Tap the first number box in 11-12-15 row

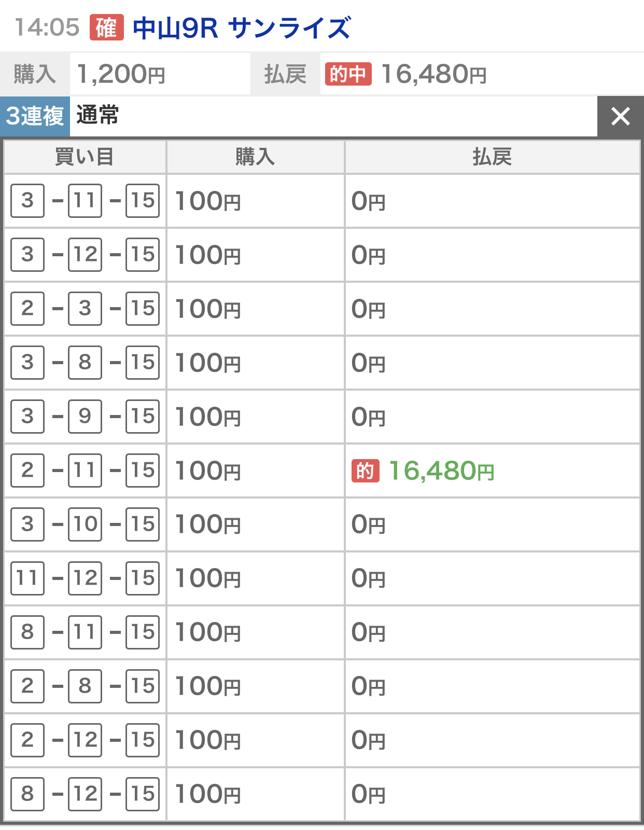tap(27, 578)
